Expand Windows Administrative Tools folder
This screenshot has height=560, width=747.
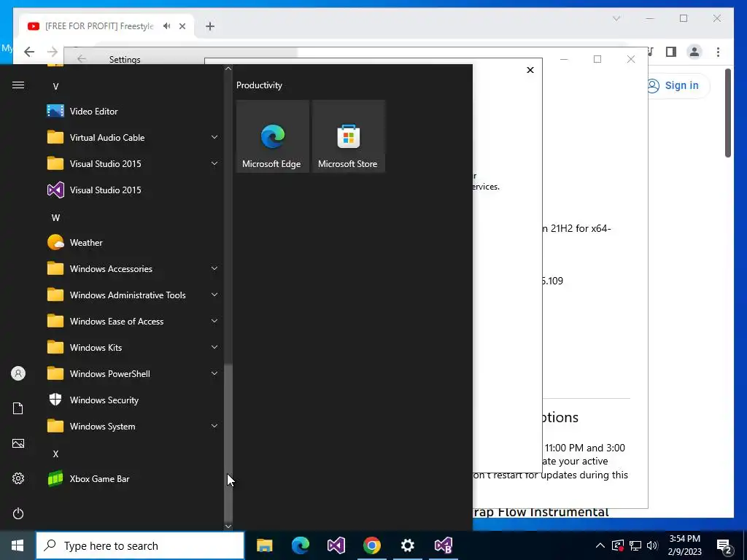point(133,295)
